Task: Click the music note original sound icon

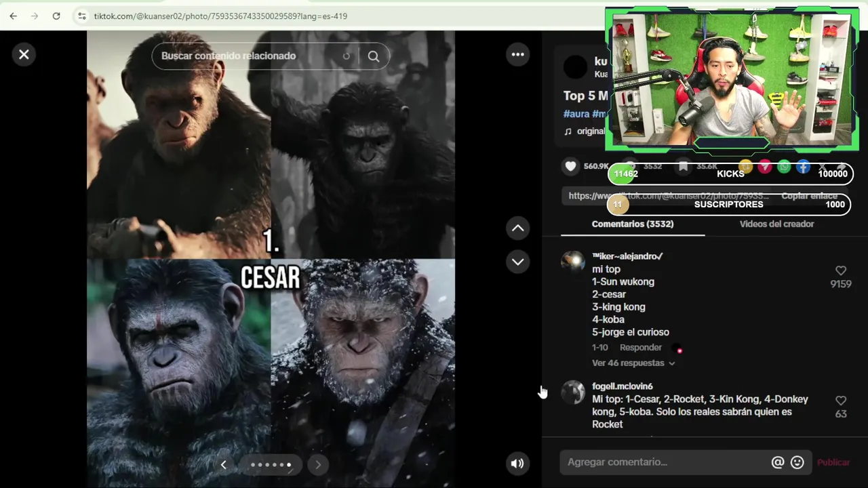Action: (568, 131)
